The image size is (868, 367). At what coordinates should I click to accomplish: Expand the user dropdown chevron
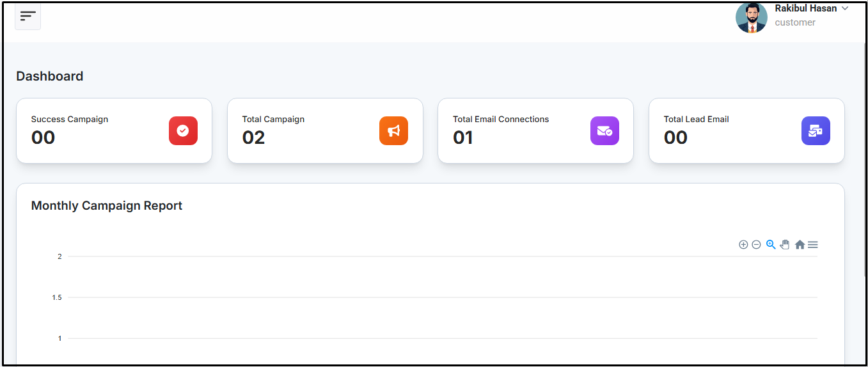(x=845, y=9)
